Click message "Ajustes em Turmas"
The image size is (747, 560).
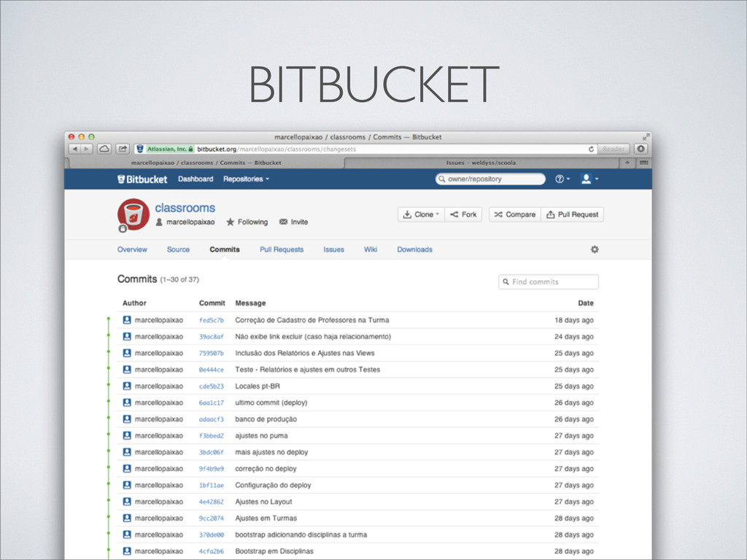coord(266,518)
